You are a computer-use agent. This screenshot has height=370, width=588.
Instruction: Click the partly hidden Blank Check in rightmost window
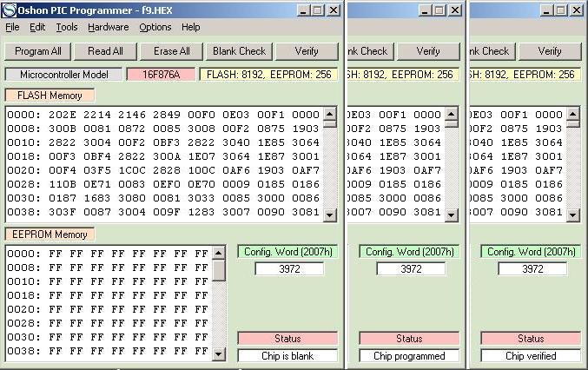click(492, 51)
